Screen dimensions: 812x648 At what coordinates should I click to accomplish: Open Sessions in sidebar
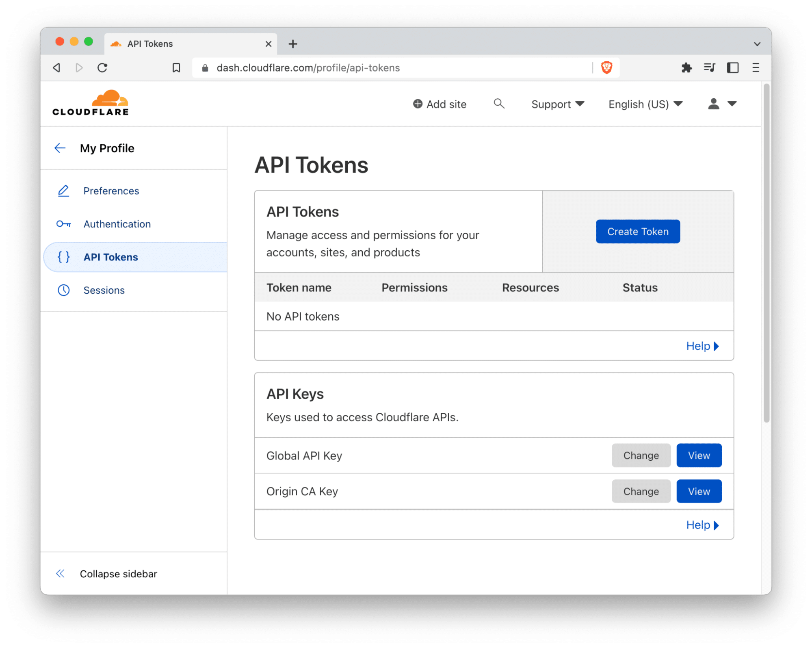click(104, 290)
